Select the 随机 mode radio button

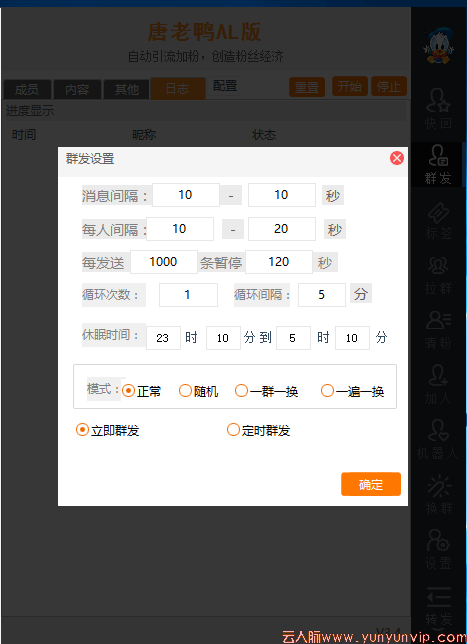tap(198, 391)
